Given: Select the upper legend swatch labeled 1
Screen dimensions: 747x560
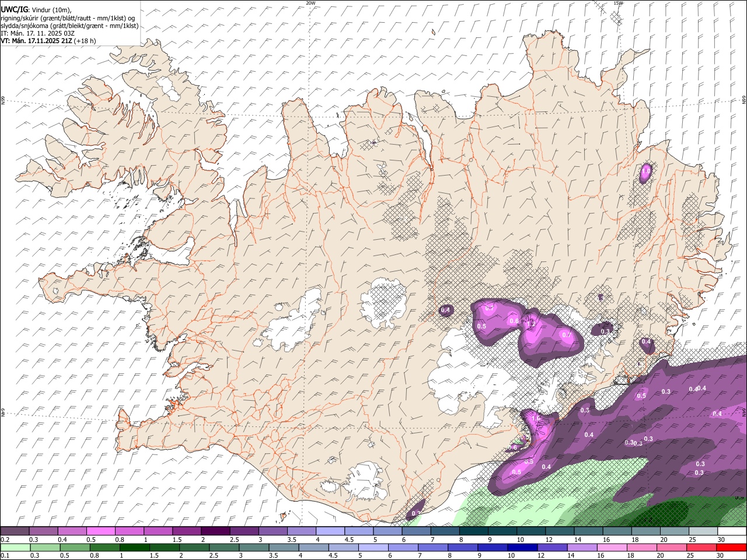Looking at the screenshot, I should [158, 531].
